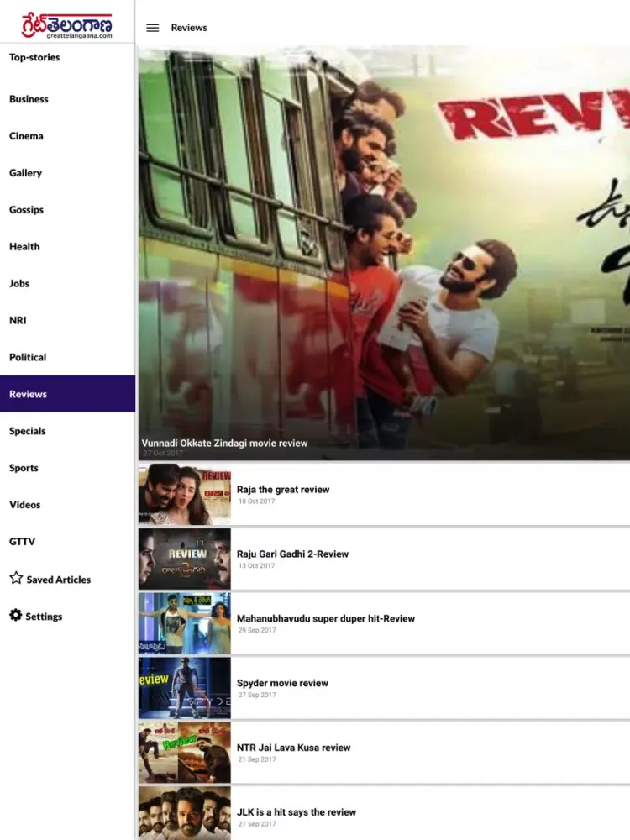
Task: Open the Saved Articles label
Action: (59, 580)
